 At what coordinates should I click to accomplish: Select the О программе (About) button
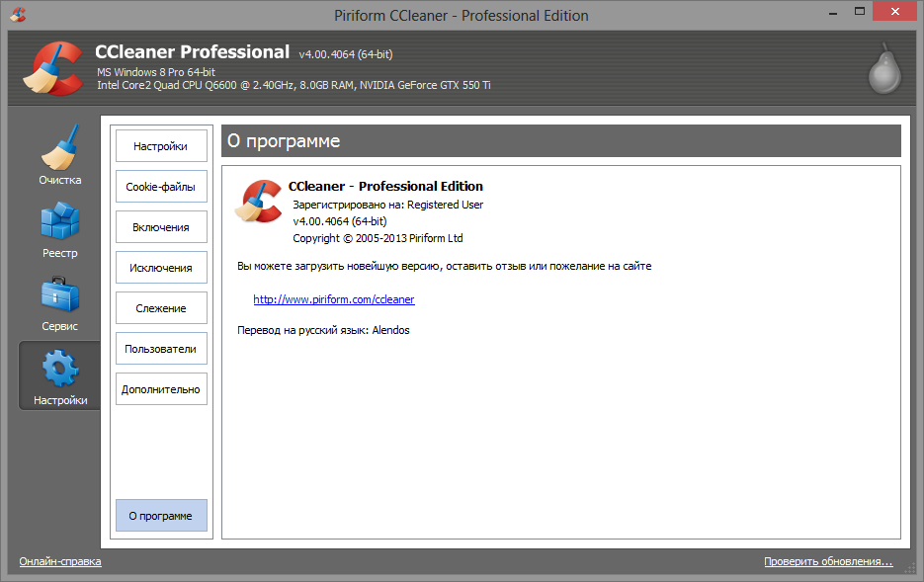[161, 516]
